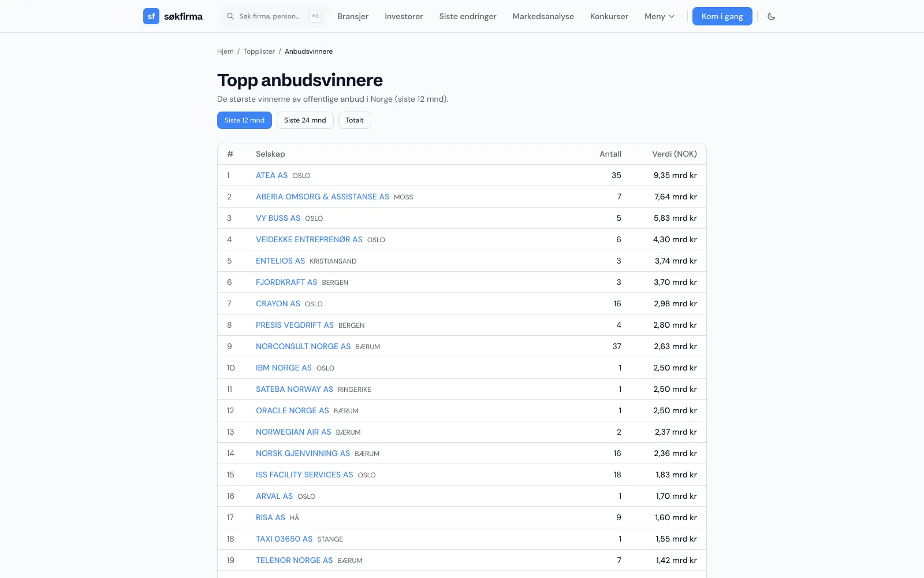The image size is (924, 578).
Task: Open the Konkurser page
Action: click(609, 16)
